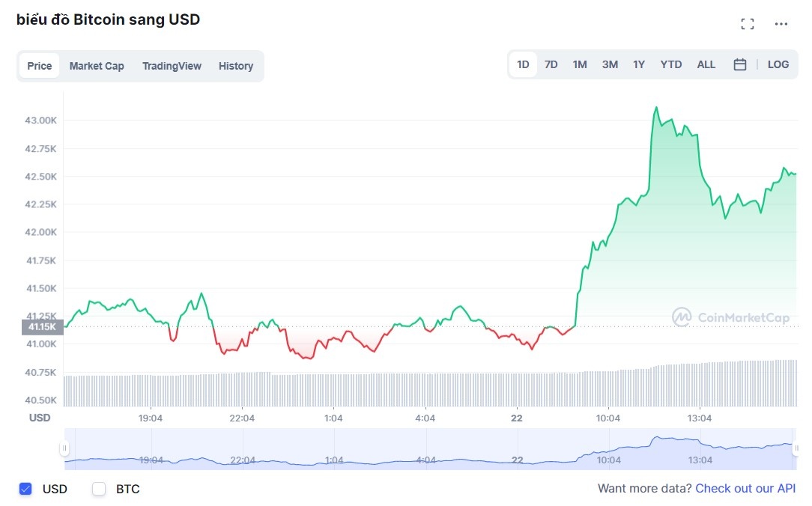The image size is (812, 506).
Task: Select the ALL time range
Action: pos(706,64)
